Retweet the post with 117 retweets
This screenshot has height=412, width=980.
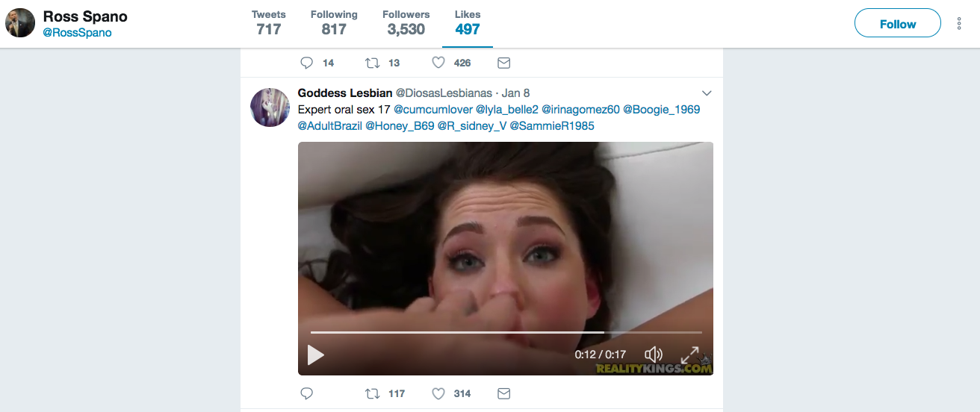click(371, 393)
